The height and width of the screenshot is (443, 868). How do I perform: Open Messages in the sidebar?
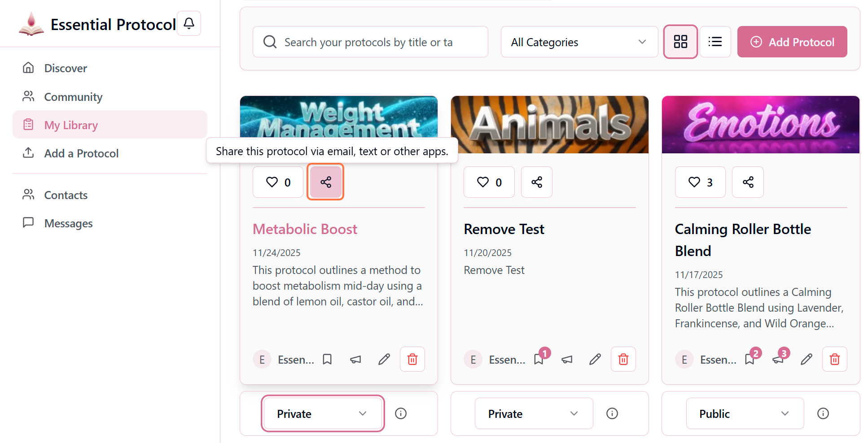click(x=68, y=223)
